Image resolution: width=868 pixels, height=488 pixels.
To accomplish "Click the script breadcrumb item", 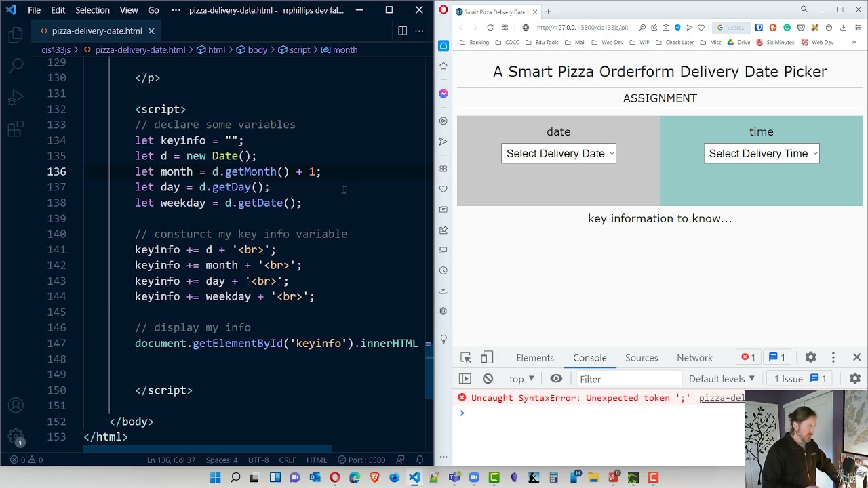I will click(293, 49).
